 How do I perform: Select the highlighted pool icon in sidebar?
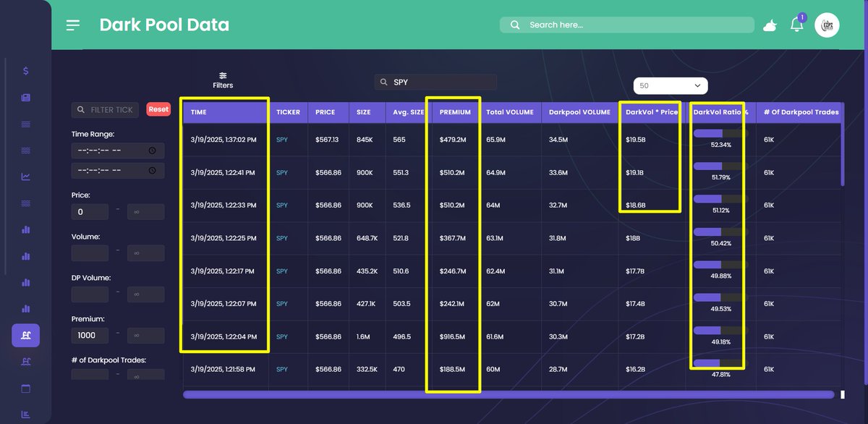click(x=26, y=336)
